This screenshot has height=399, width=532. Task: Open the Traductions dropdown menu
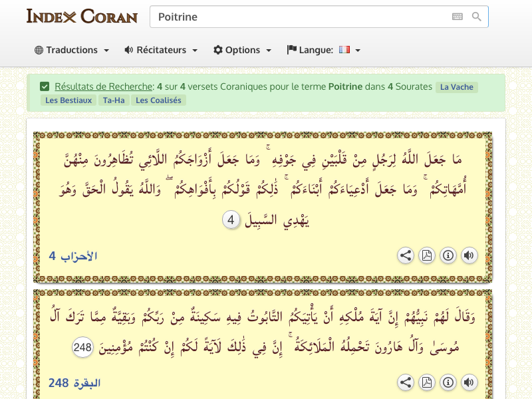click(x=72, y=50)
